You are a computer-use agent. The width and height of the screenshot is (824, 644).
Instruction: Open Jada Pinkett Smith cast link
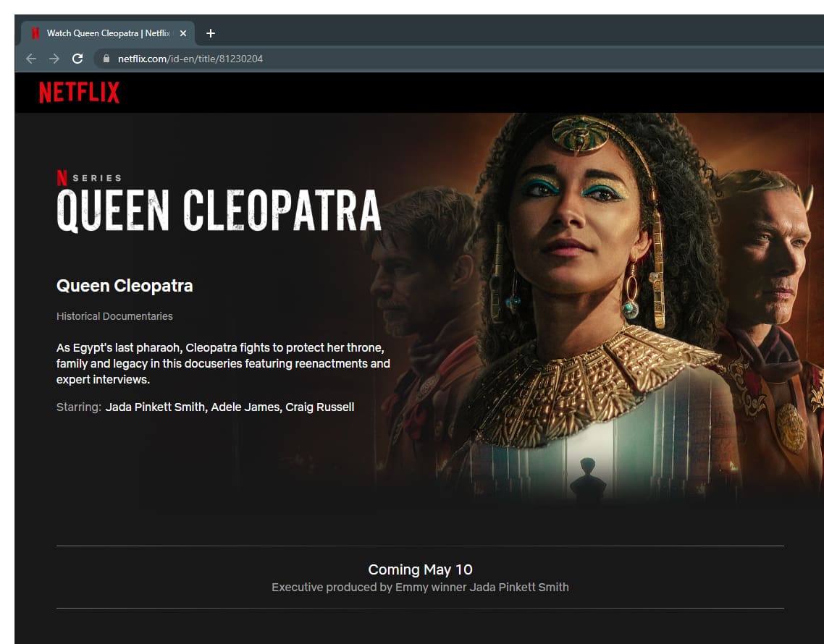pos(155,407)
